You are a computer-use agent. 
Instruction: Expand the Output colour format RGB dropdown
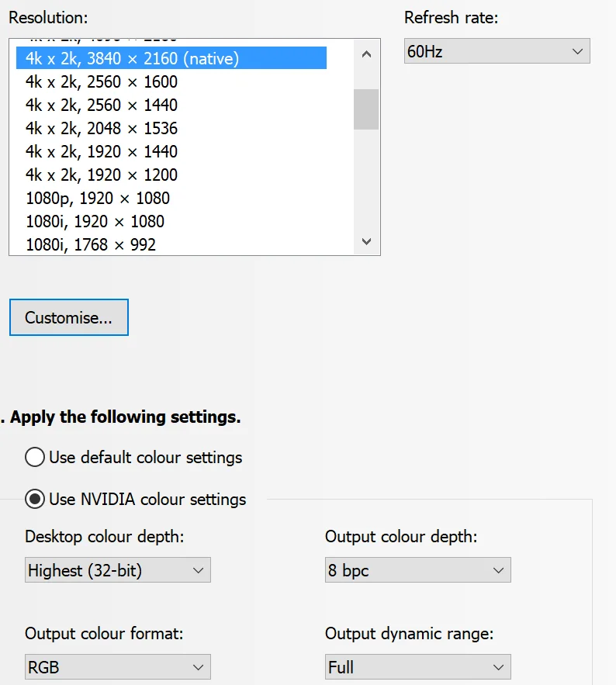coord(118,666)
